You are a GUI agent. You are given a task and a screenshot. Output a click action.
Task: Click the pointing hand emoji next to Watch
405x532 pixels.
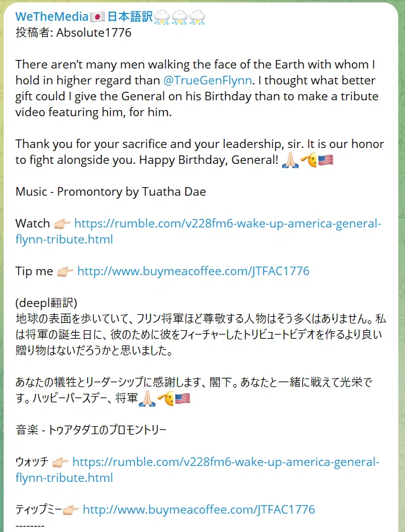coord(62,224)
